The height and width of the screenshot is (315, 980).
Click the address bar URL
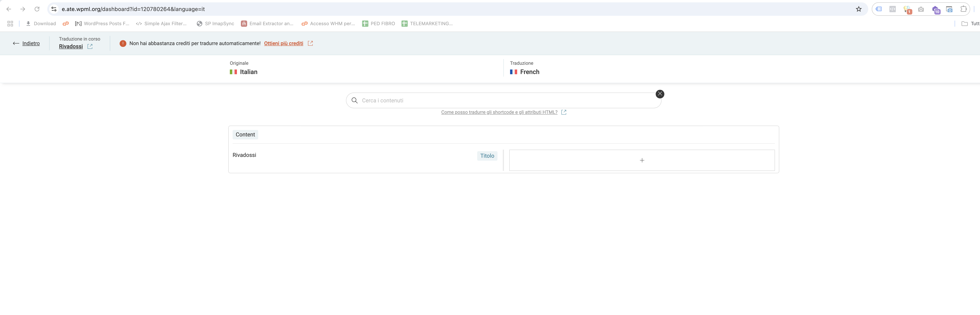[133, 9]
